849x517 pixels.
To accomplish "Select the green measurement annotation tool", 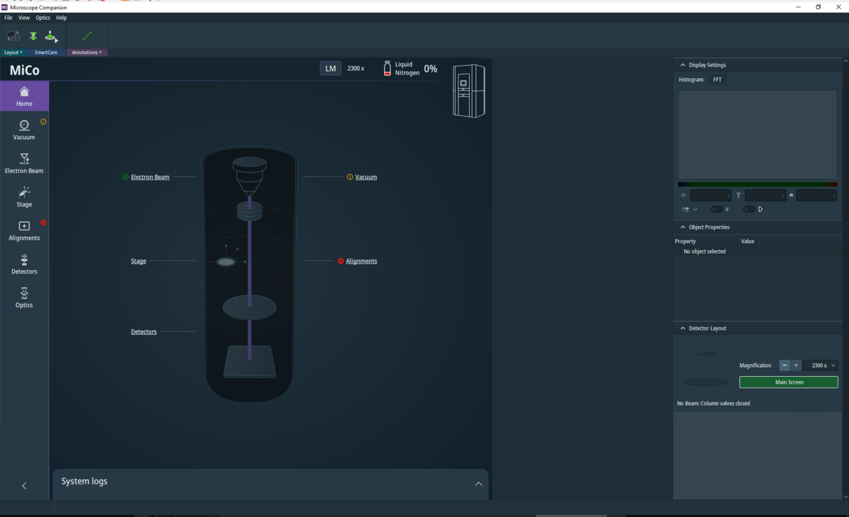I will tap(87, 36).
